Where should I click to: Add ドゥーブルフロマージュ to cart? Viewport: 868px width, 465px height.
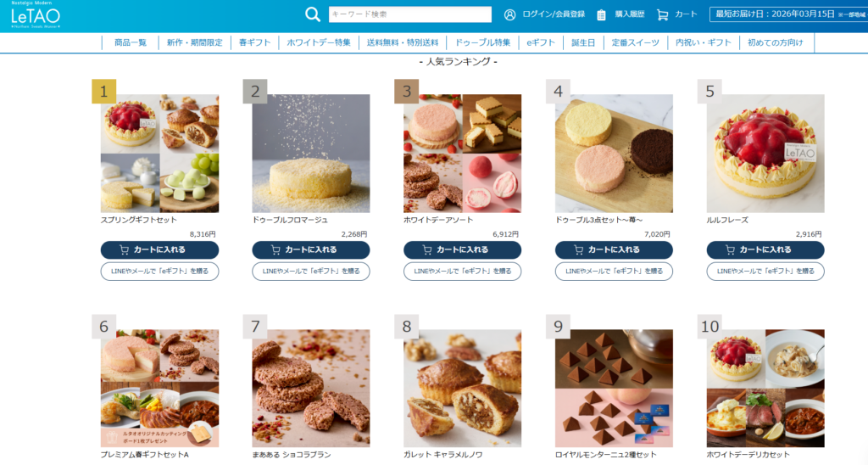pyautogui.click(x=311, y=250)
